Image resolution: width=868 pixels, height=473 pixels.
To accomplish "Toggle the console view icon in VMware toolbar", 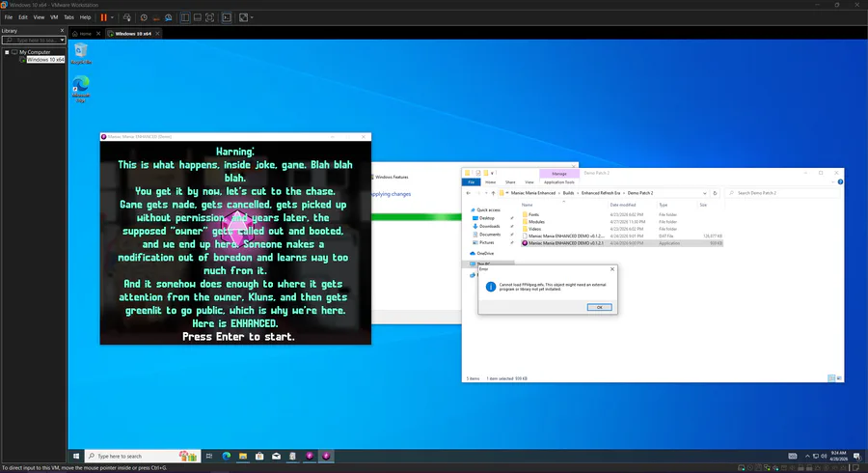I will [x=227, y=17].
